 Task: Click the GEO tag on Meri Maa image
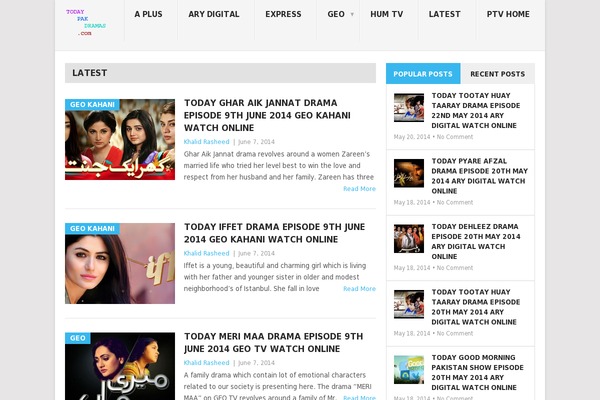[x=78, y=338]
